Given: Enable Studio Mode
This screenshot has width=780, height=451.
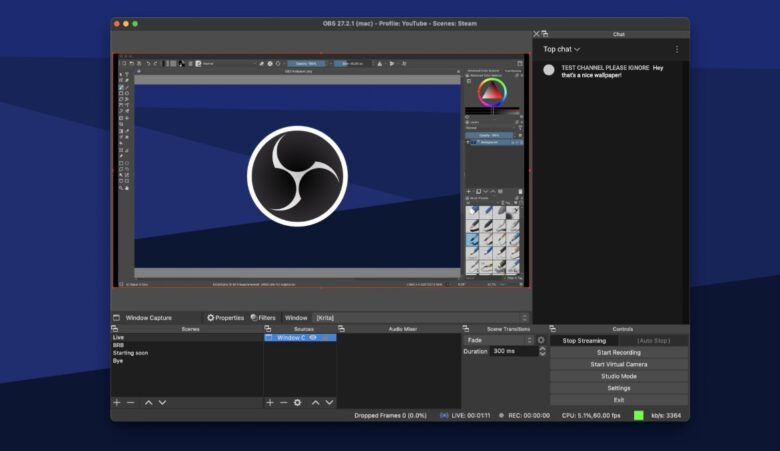Looking at the screenshot, I should 619,376.
